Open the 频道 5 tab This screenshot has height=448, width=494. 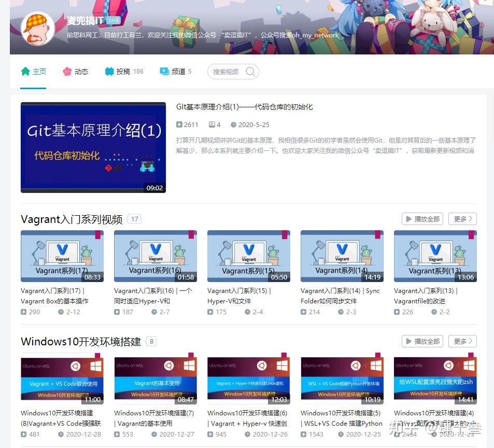[176, 72]
